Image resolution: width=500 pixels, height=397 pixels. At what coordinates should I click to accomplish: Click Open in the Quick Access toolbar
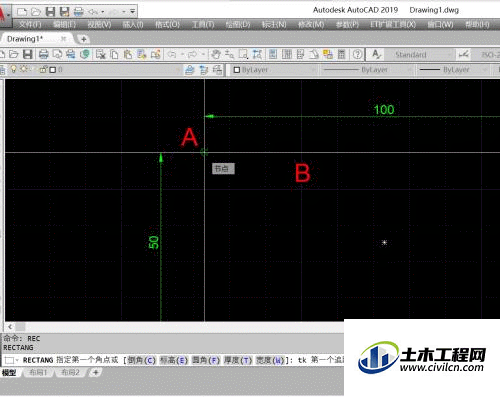(x=36, y=12)
